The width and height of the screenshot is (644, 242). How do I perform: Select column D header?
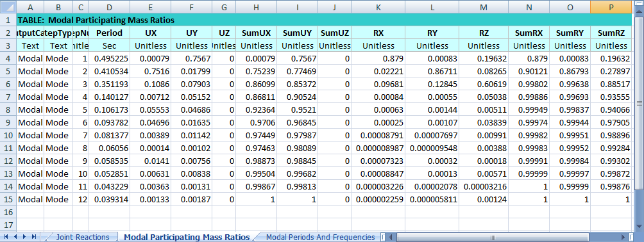109,6
